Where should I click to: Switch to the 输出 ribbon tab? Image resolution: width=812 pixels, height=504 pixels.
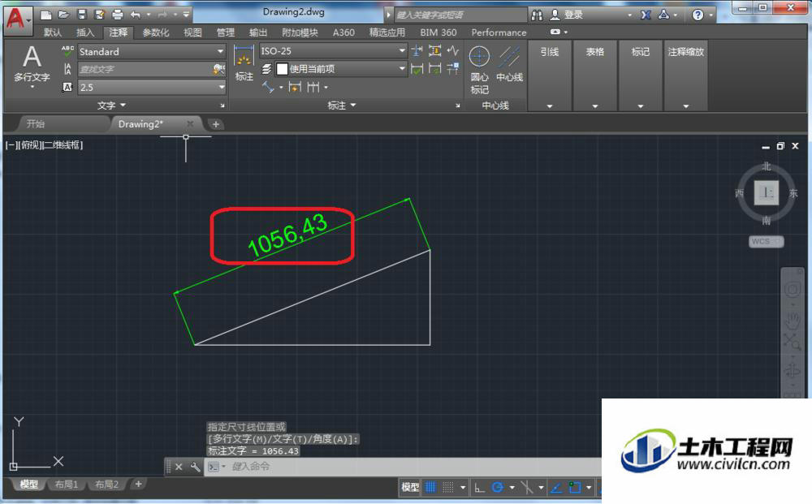[x=258, y=32]
